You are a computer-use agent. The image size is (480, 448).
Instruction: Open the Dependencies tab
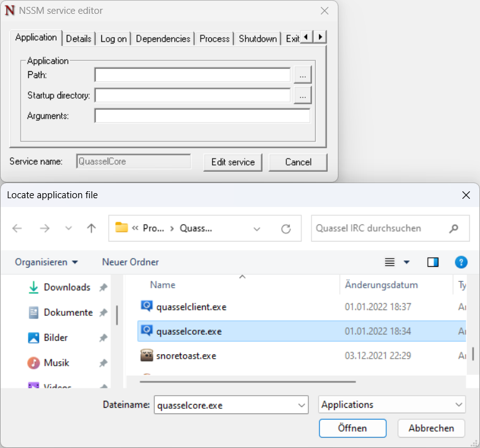(163, 39)
